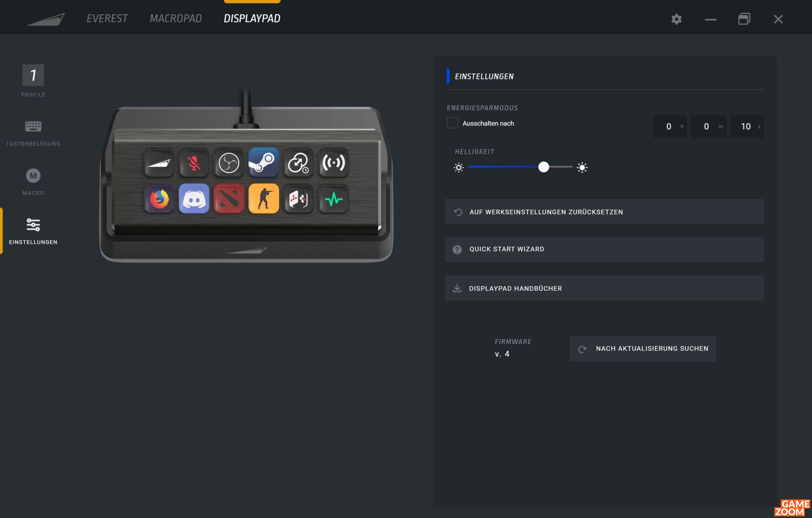The height and width of the screenshot is (518, 812).
Task: Minimize the application window
Action: click(710, 19)
